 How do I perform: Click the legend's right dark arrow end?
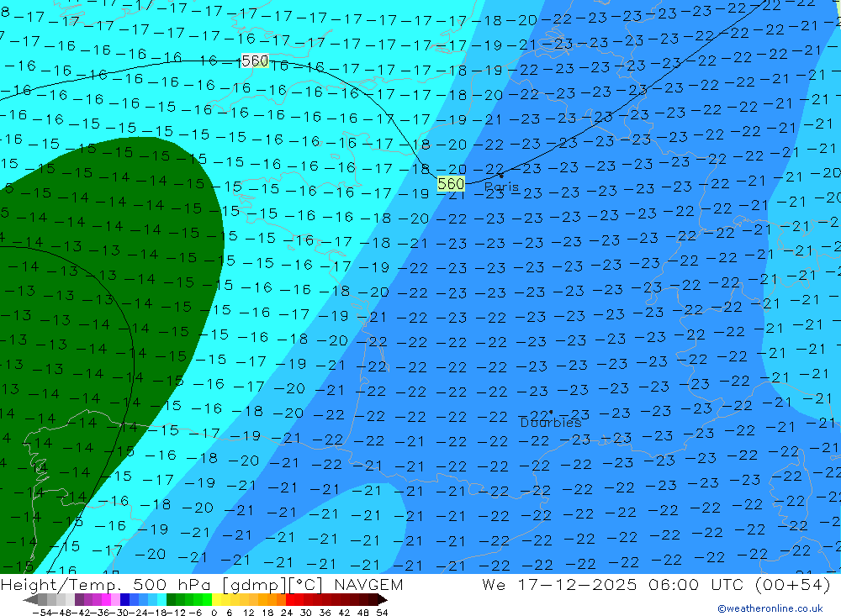[x=383, y=600]
